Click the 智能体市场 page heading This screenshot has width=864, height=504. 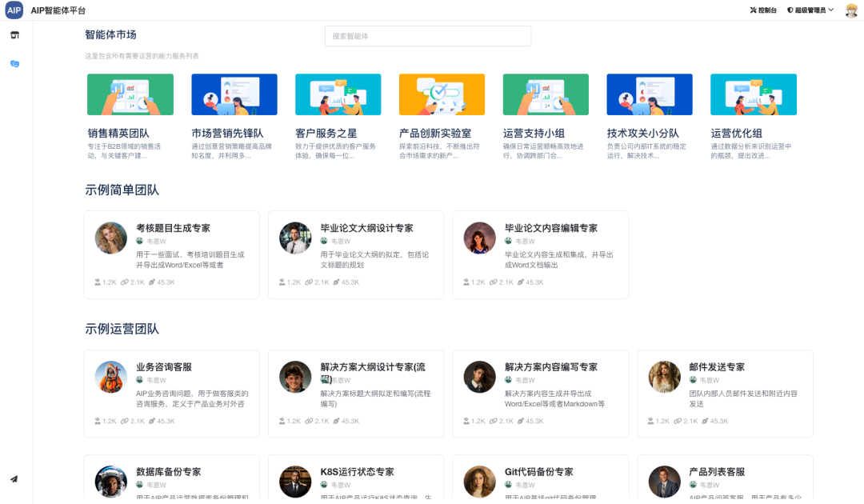(x=110, y=34)
